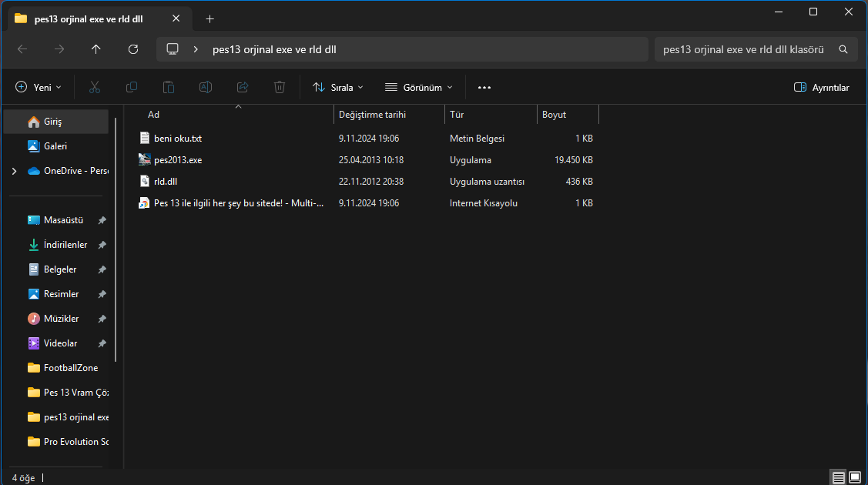The width and height of the screenshot is (868, 485).
Task: Open Galeri in the sidebar
Action: 56,146
